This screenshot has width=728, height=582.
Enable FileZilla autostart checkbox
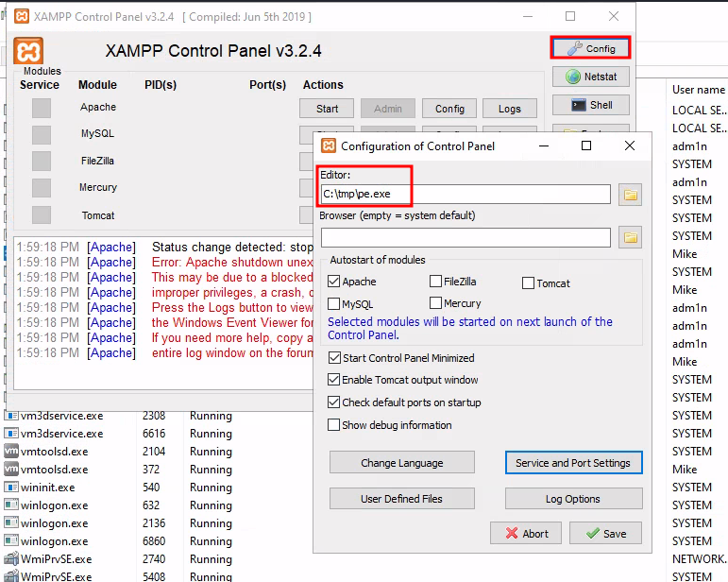435,282
